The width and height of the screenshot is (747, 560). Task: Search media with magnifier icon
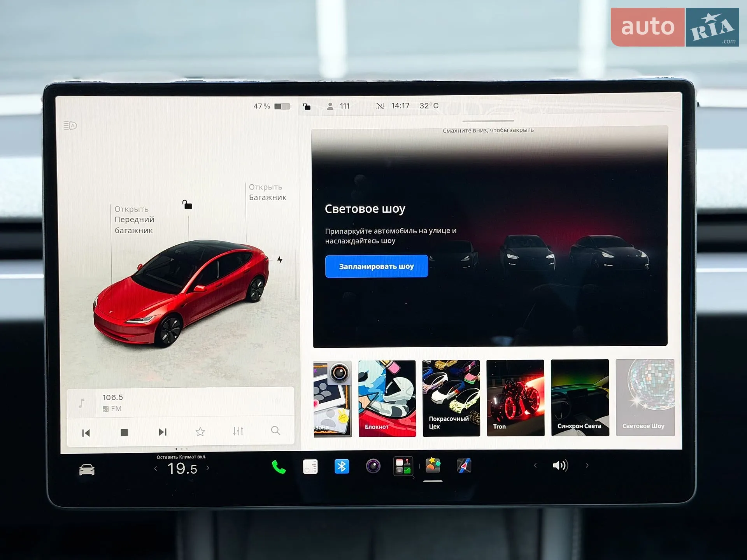point(275,430)
